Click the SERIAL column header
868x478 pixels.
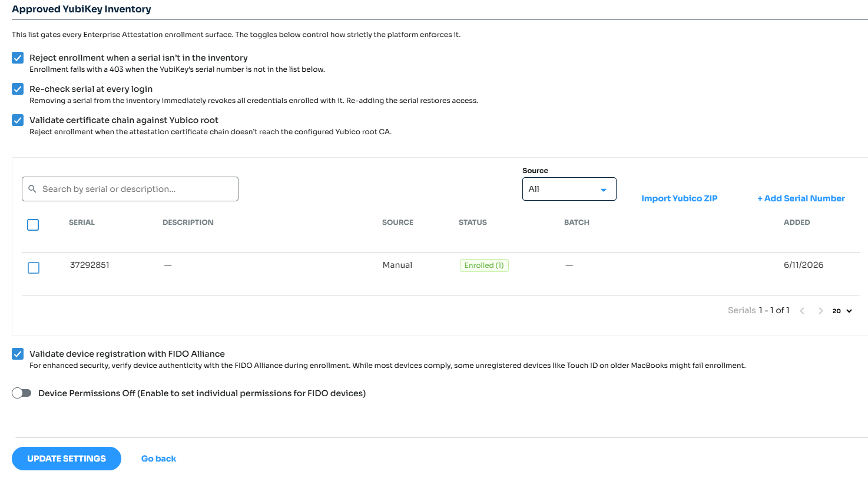(82, 223)
